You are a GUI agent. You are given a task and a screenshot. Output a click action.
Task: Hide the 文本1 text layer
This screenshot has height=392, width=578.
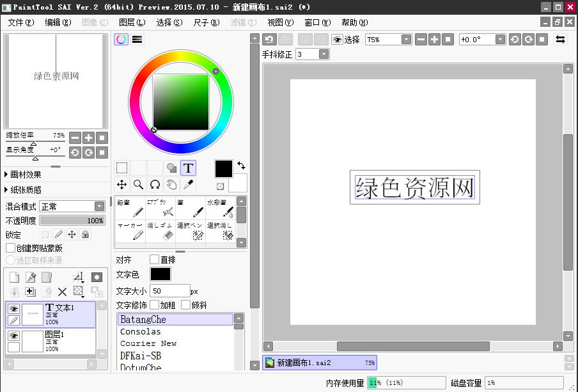(x=13, y=309)
